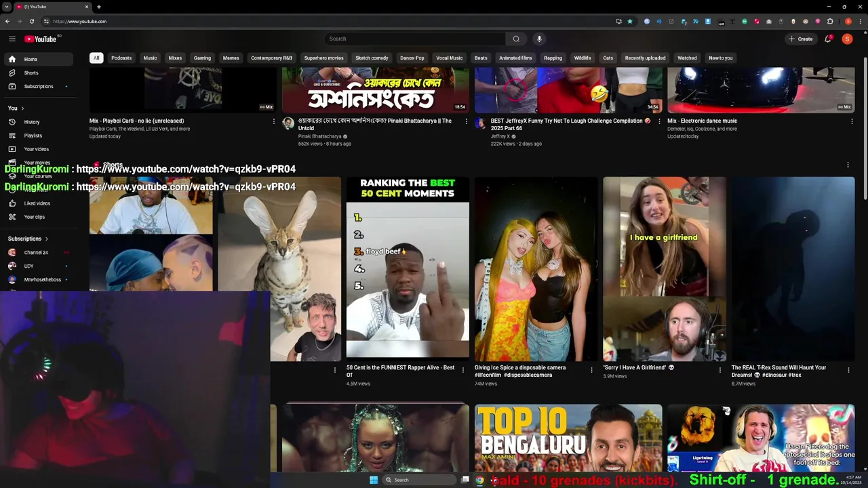Open Subscriptions in sidebar
The image size is (868, 488).
[x=37, y=86]
